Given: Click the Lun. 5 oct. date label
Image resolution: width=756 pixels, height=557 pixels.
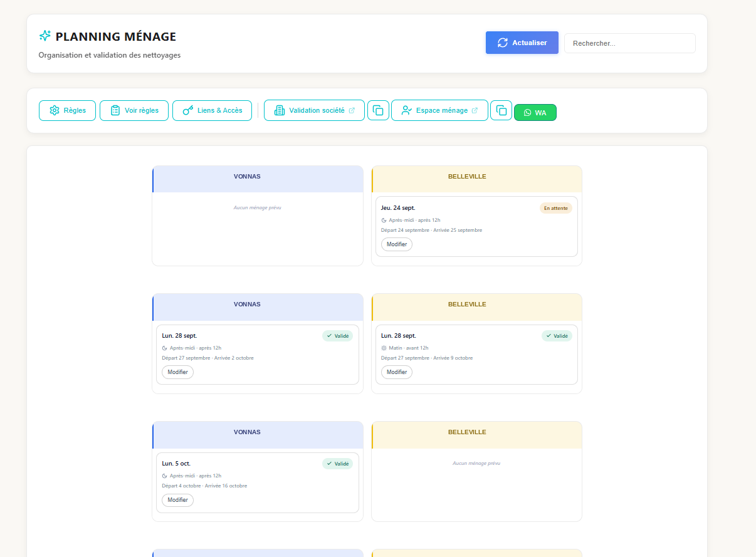Looking at the screenshot, I should pyautogui.click(x=176, y=464).
